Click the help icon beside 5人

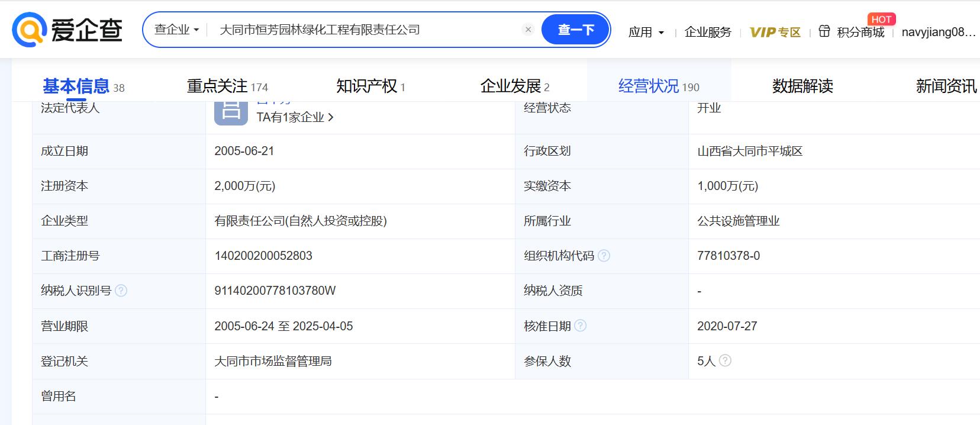point(725,360)
